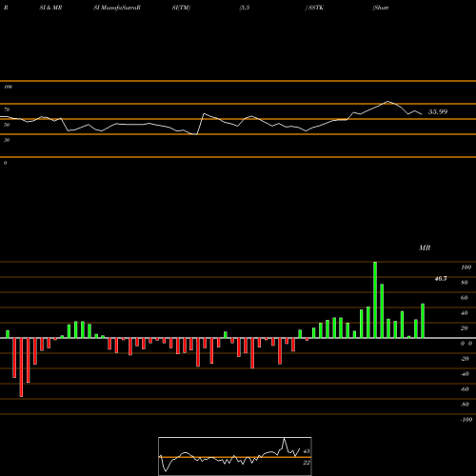Click the 70 label on RSI axis
476x476 pixels.
(x=7, y=109)
